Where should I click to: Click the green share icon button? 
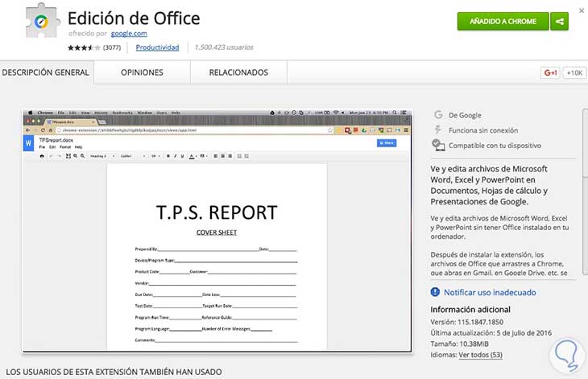(560, 22)
